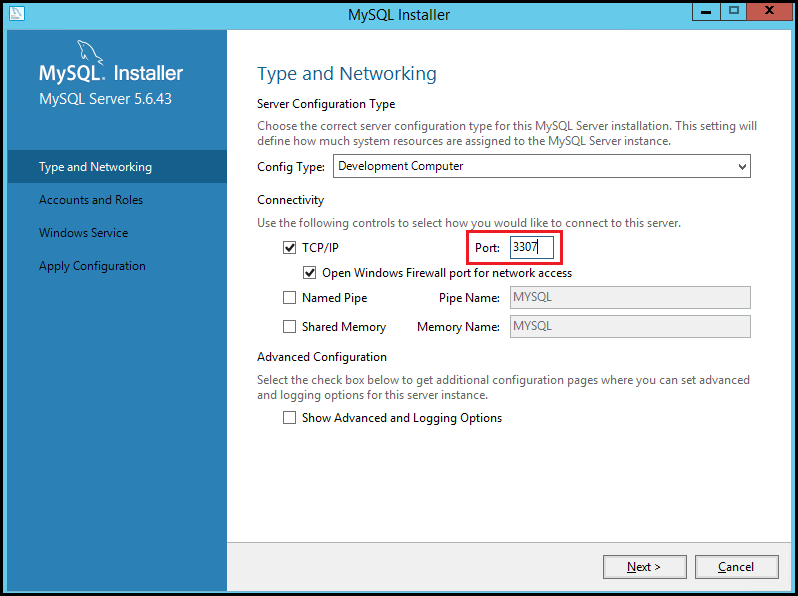Check Show Advanced and Logging Options
The image size is (798, 596).
[290, 418]
